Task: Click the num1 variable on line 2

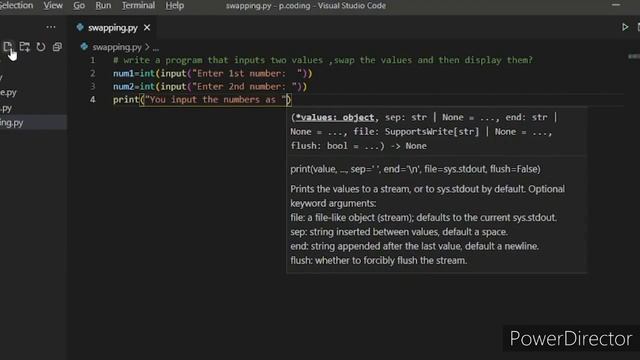Action: tap(123, 73)
